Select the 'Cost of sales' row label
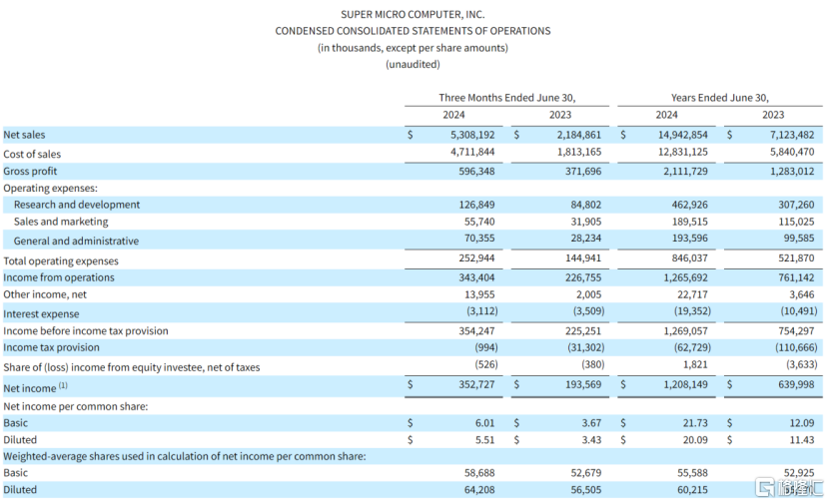 (32, 155)
